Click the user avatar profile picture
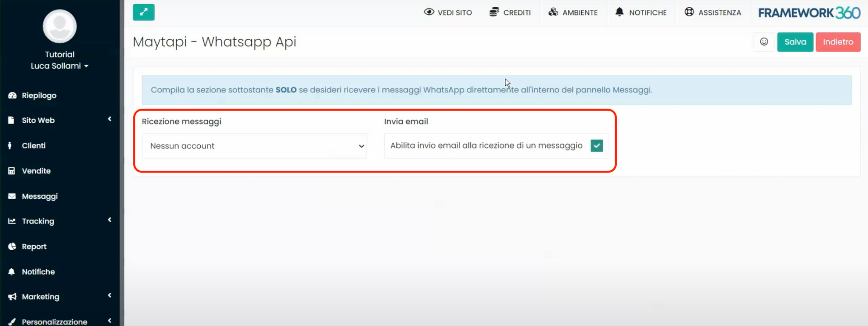The image size is (868, 326). click(x=60, y=26)
